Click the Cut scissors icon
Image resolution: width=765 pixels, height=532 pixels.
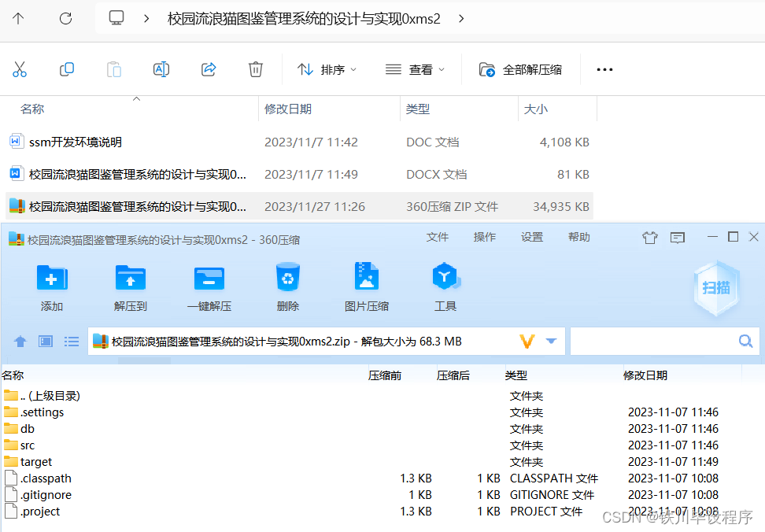pos(20,69)
